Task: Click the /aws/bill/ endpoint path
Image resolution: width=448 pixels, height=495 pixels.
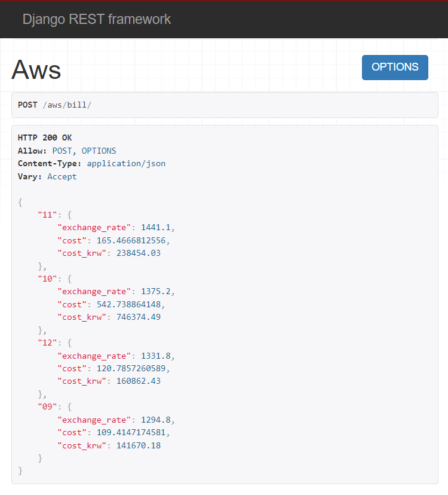Action: point(67,105)
